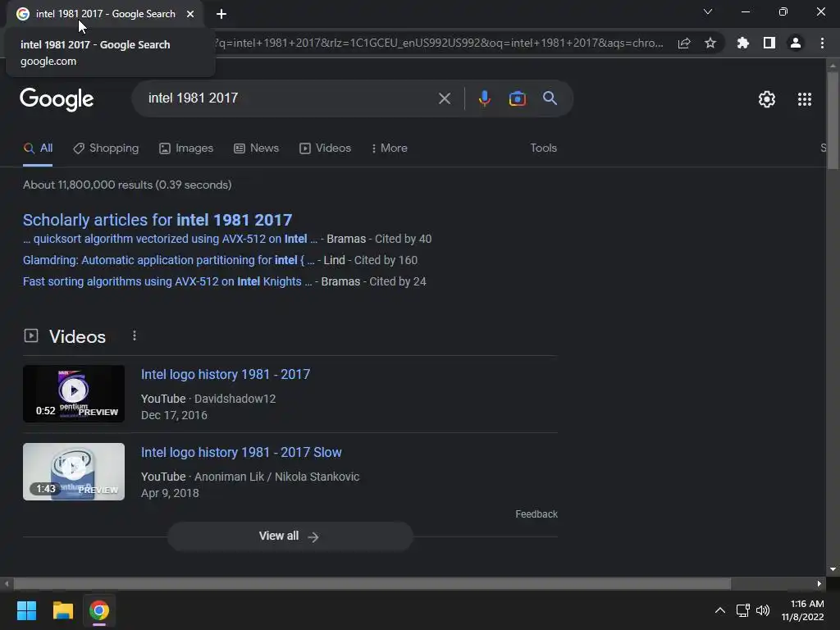Open the Google apps grid

(805, 99)
